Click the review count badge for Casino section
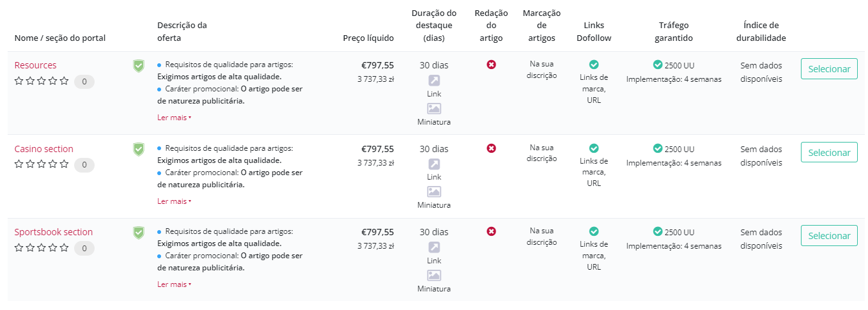The height and width of the screenshot is (310, 868). 84,165
